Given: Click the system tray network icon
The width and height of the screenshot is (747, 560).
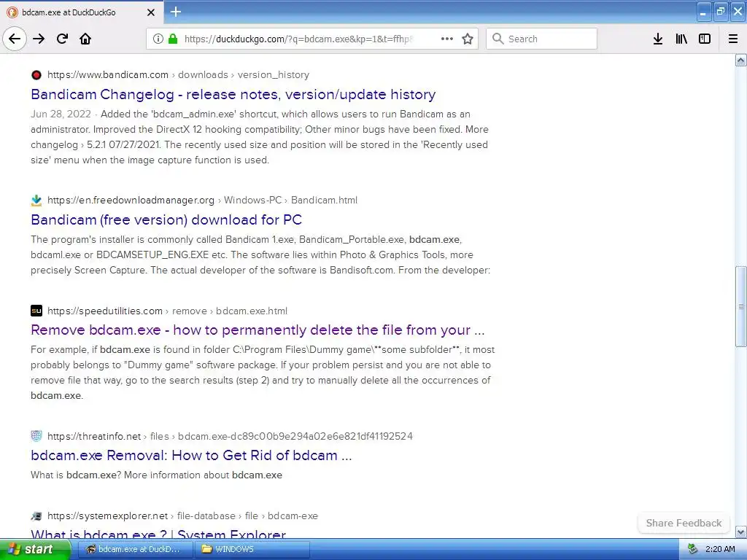Looking at the screenshot, I should pyautogui.click(x=692, y=549).
